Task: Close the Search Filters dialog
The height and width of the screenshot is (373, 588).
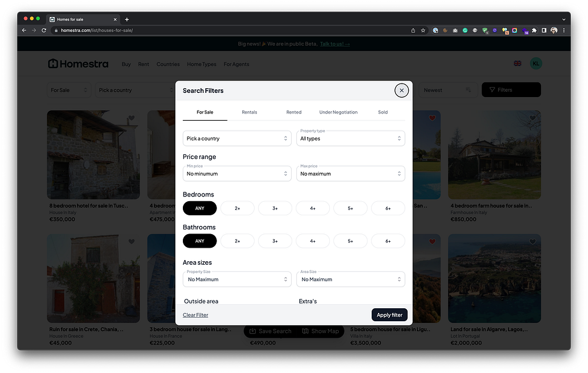Action: [401, 91]
